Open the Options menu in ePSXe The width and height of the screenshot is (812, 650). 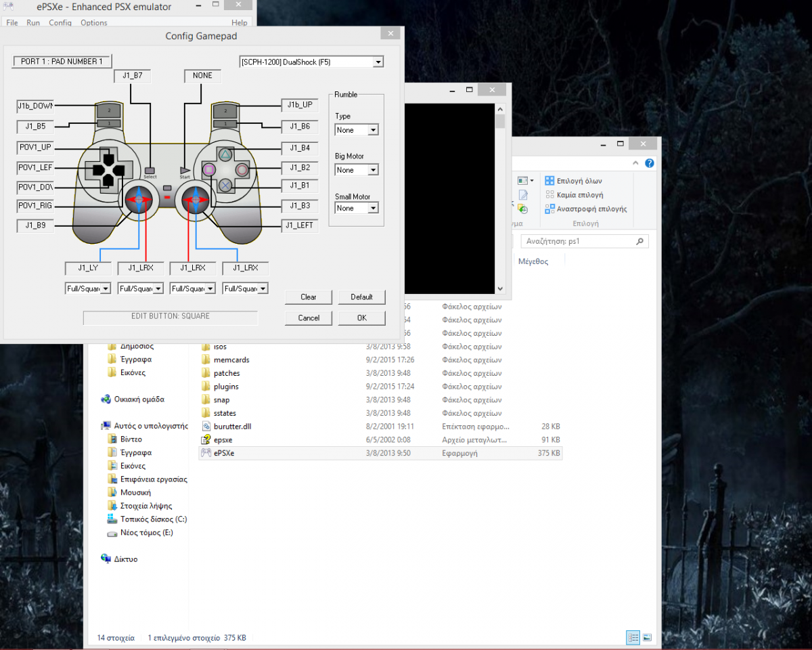(x=94, y=22)
